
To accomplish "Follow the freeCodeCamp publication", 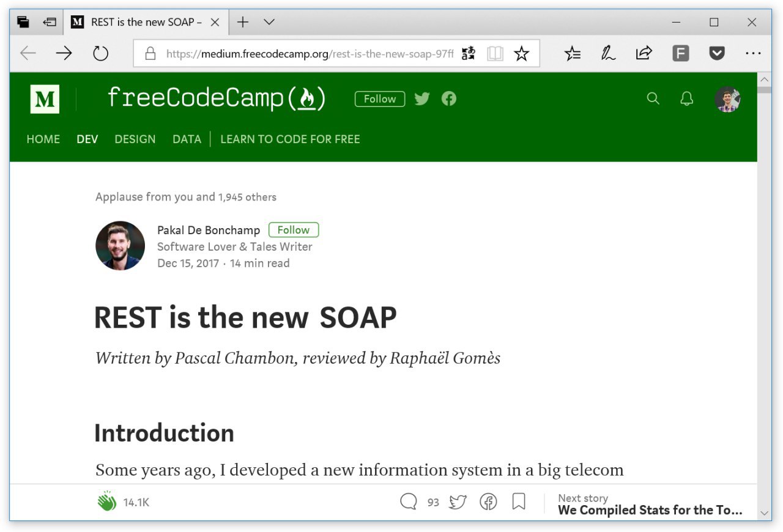I will (380, 99).
